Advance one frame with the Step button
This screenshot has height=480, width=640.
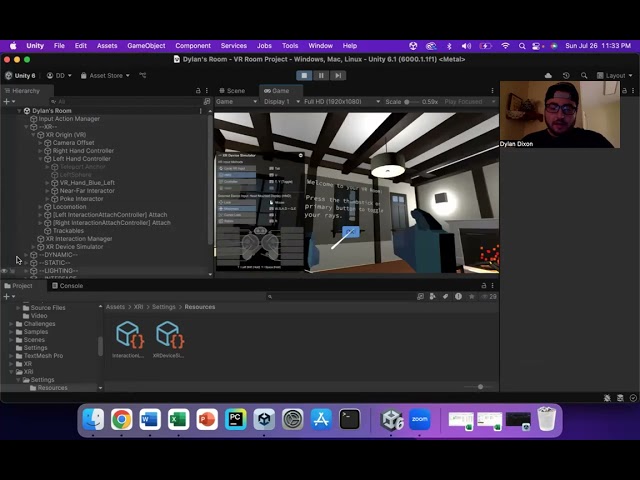click(x=338, y=76)
